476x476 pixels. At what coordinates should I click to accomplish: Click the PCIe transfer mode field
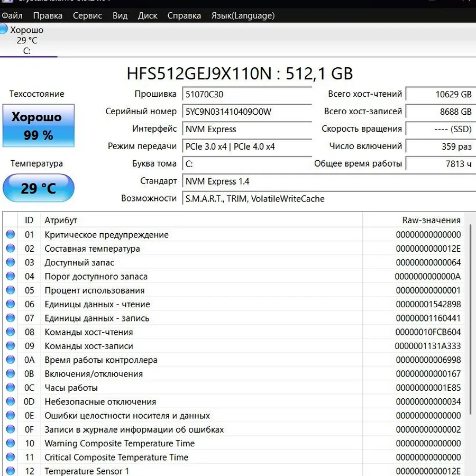coord(247,147)
